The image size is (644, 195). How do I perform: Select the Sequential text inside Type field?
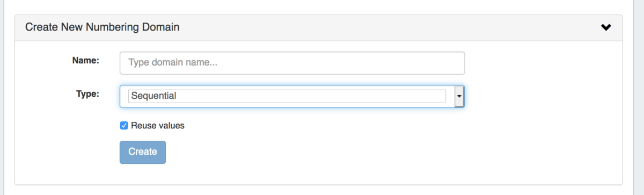click(154, 96)
